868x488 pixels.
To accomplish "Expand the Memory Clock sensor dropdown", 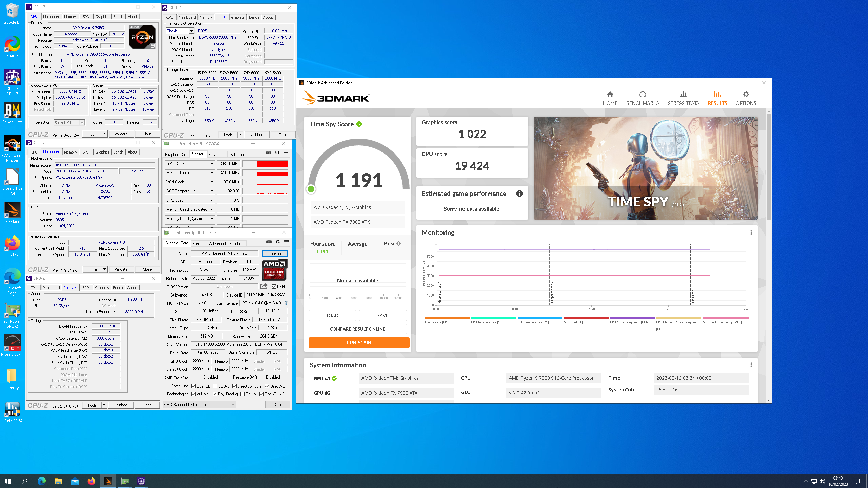I will point(212,173).
